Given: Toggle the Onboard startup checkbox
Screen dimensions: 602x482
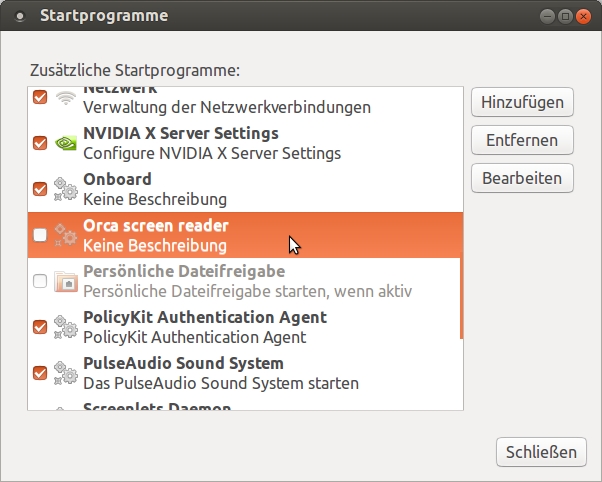Looking at the screenshot, I should (40, 189).
